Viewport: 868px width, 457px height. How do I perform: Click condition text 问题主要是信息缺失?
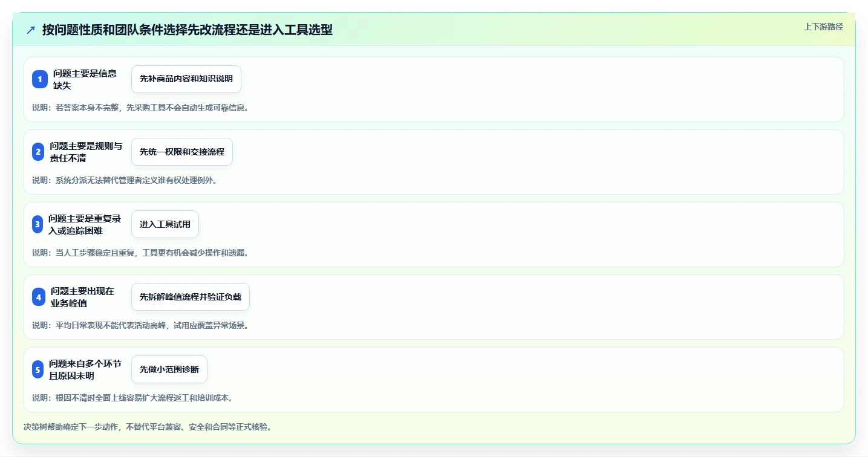point(85,79)
